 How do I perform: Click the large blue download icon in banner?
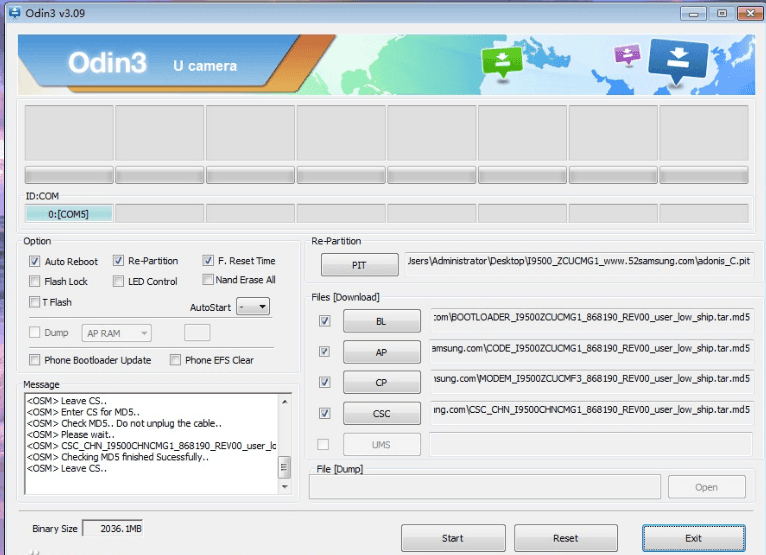[x=678, y=61]
